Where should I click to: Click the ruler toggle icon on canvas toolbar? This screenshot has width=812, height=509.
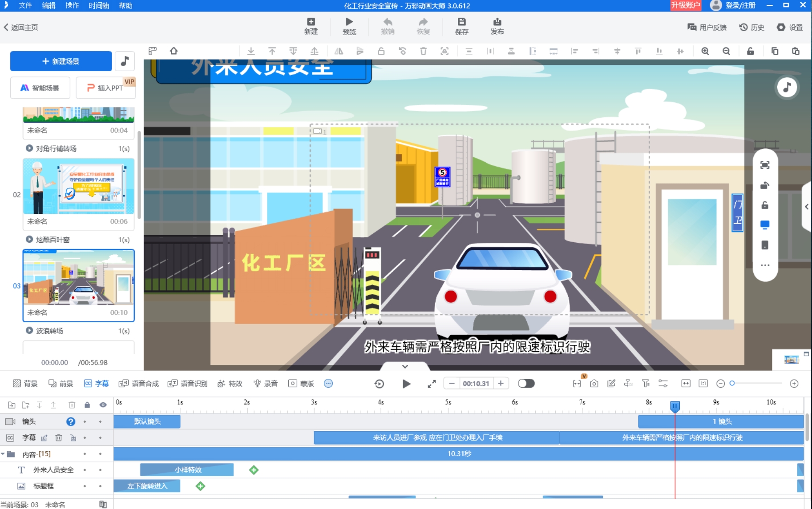point(153,51)
